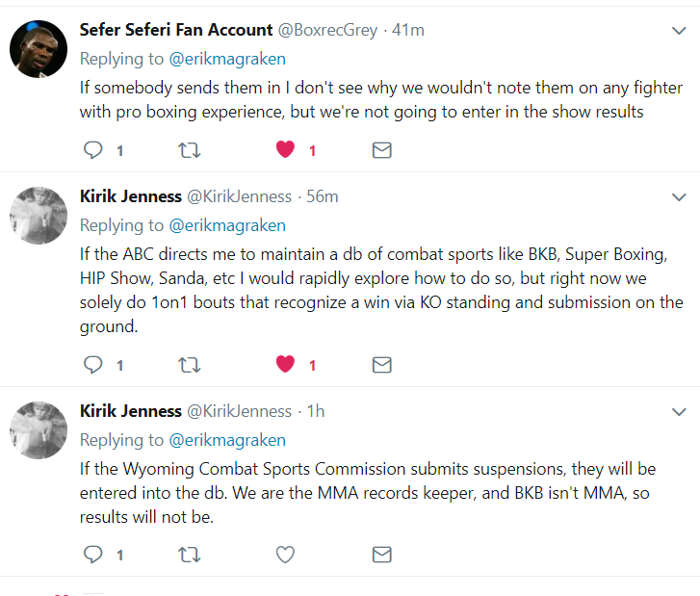Screen dimensions: 700x596
Task: Like the Wyoming Combat Sports Commission tweet
Action: [285, 554]
